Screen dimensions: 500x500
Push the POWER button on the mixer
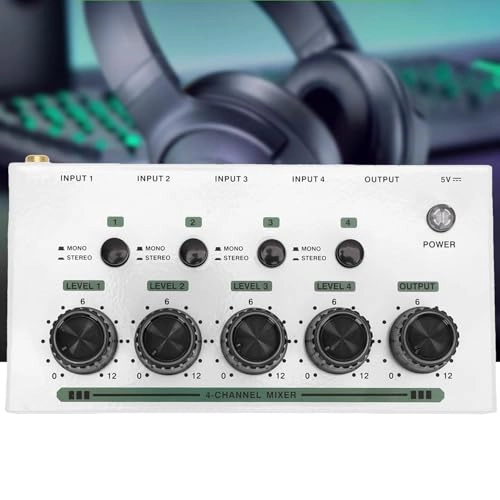point(441,218)
